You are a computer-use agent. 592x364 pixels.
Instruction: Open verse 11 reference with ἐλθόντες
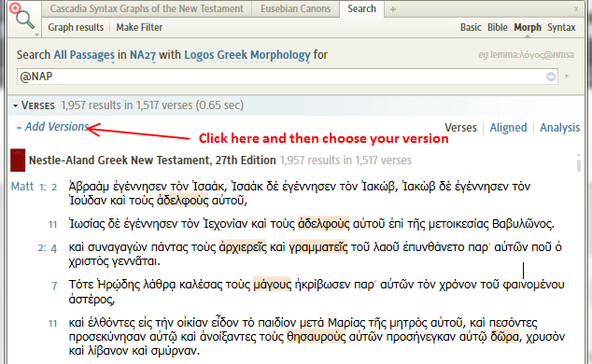(x=52, y=323)
